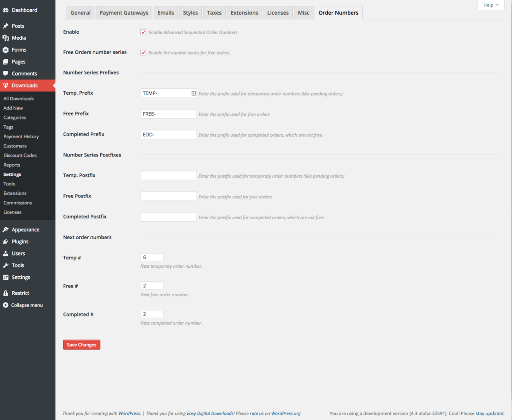Open the Help dropdown at top right

[x=491, y=5]
